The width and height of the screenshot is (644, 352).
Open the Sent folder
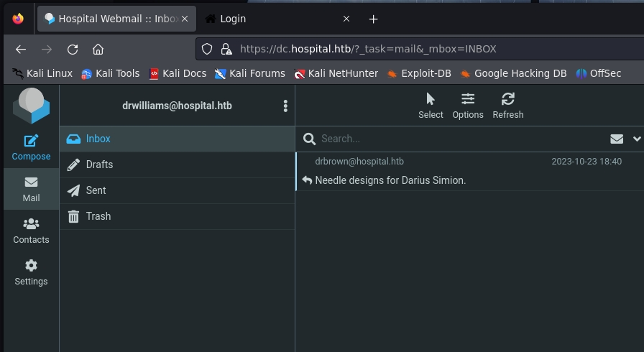(x=96, y=190)
